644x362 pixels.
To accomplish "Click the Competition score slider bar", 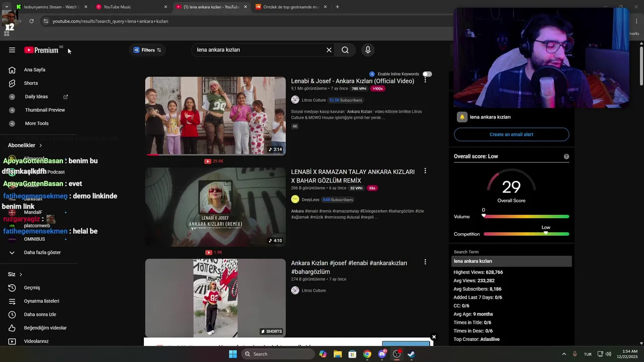I will pyautogui.click(x=526, y=234).
